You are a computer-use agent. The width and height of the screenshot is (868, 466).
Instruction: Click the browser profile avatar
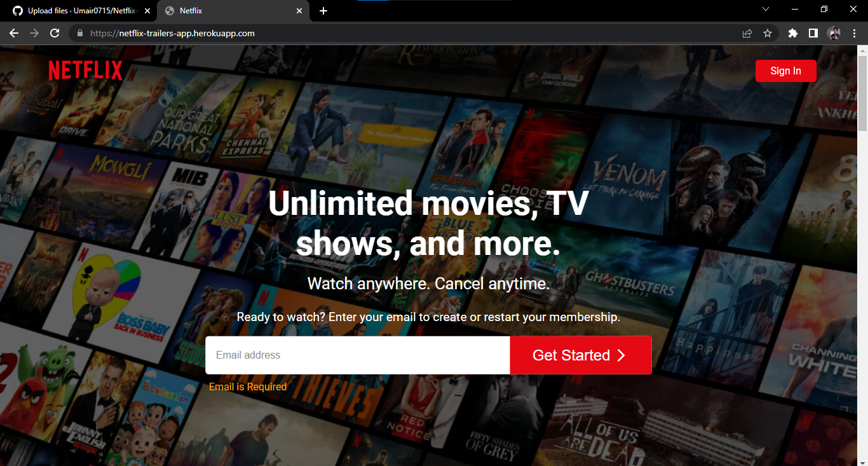(834, 32)
